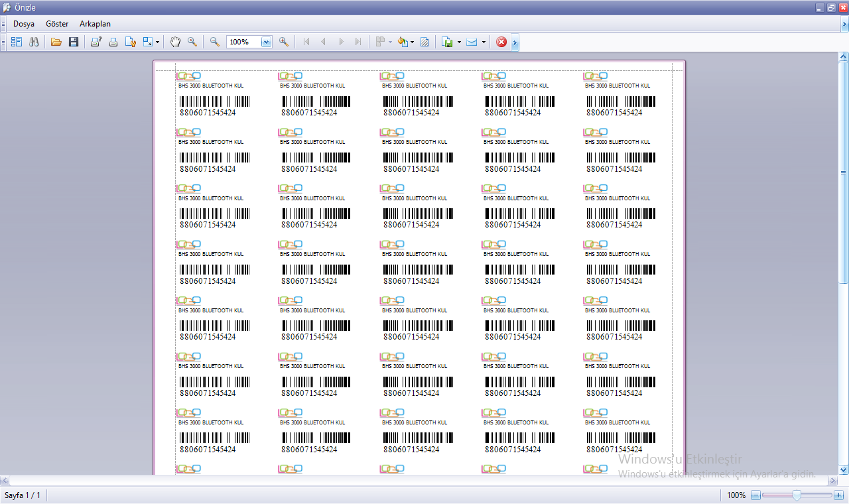Click the Scale page icon

[147, 42]
